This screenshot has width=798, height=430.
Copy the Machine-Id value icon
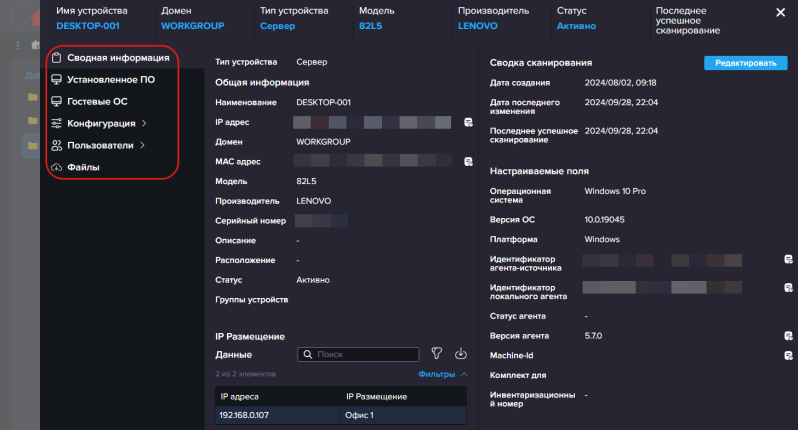(788, 356)
